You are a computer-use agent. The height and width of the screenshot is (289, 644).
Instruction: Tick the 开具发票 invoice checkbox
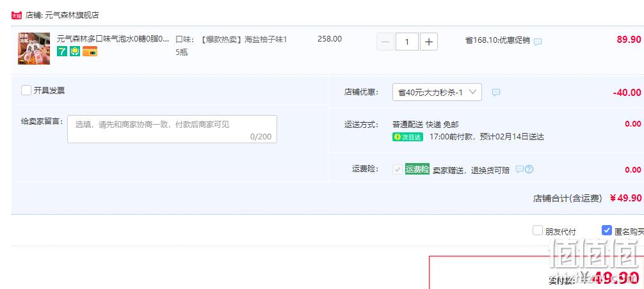pyautogui.click(x=26, y=90)
